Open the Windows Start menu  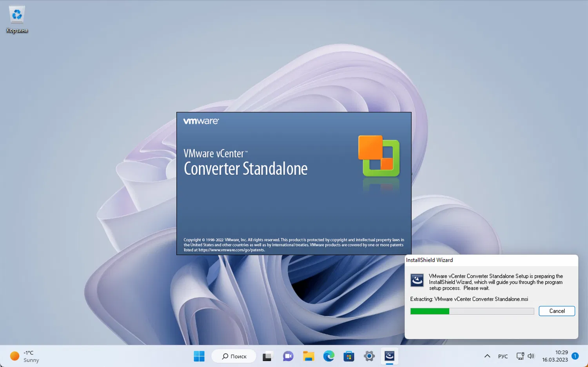tap(199, 356)
